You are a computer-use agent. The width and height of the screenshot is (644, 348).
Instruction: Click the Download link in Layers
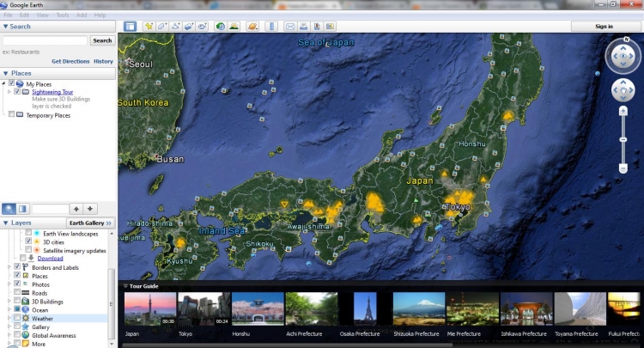point(50,258)
